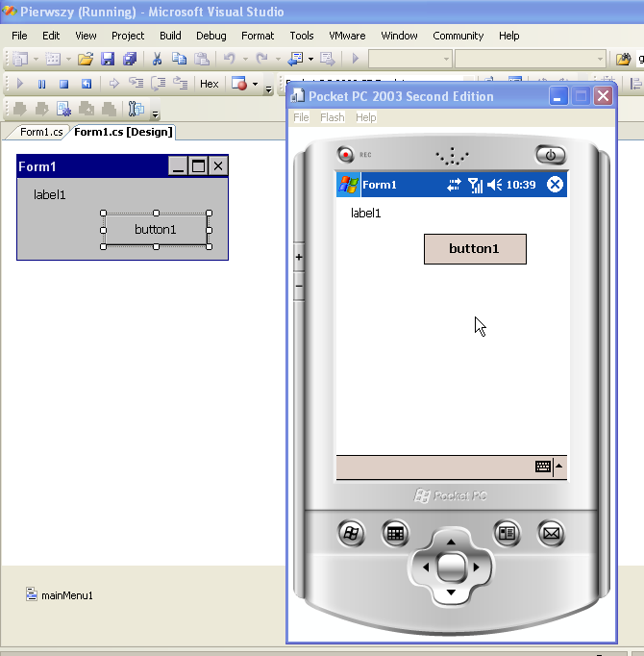Open the solution configuration combo box
Image resolution: width=644 pixels, height=656 pixels.
click(409, 59)
